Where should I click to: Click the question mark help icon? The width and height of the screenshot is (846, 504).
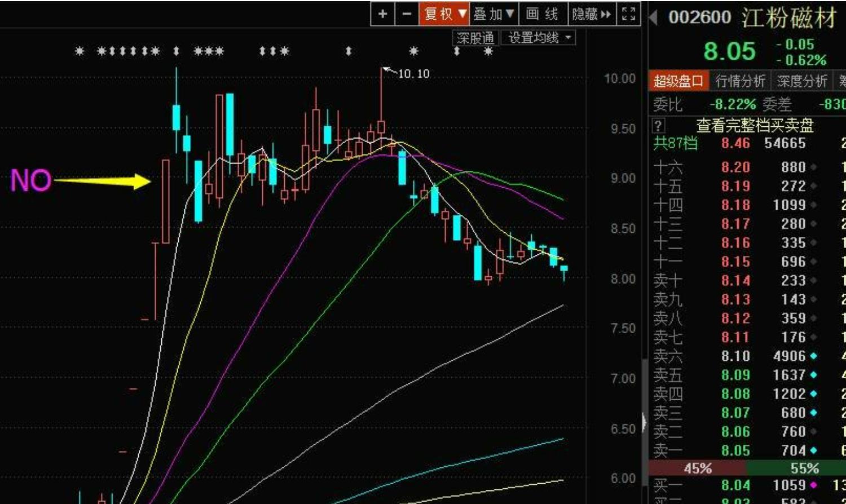click(x=658, y=125)
